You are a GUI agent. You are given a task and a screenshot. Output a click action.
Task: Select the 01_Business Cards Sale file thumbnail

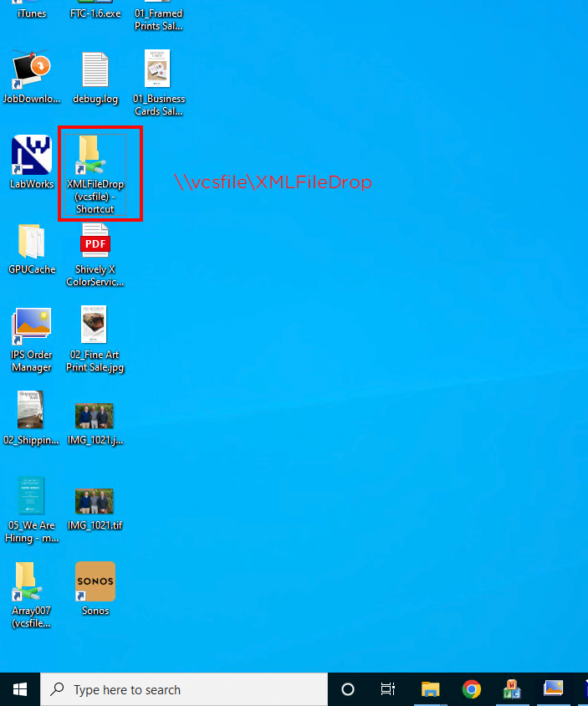tap(157, 69)
